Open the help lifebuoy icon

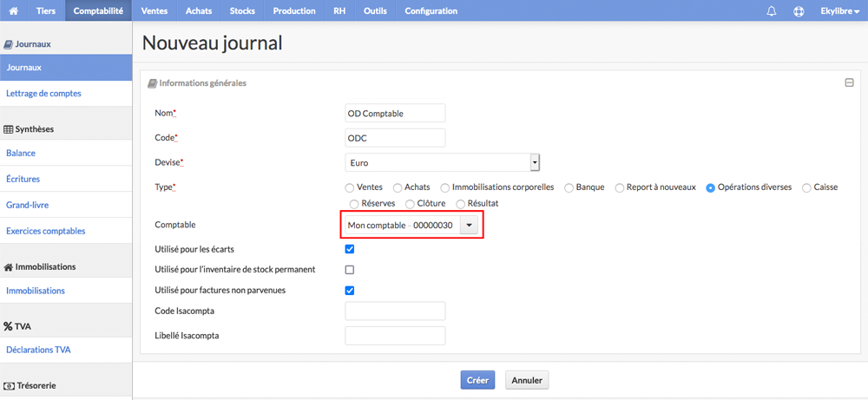coord(799,11)
